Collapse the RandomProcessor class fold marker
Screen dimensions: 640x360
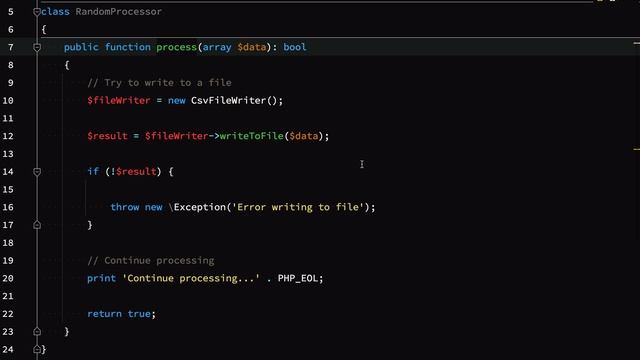[37, 12]
